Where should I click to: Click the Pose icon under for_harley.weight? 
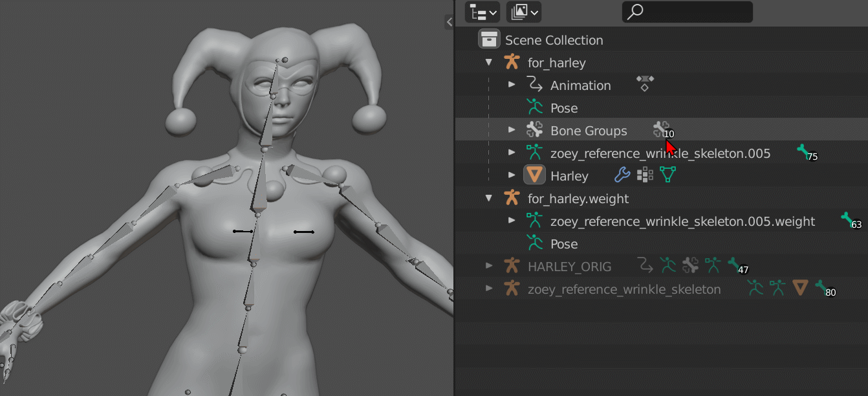pos(534,243)
